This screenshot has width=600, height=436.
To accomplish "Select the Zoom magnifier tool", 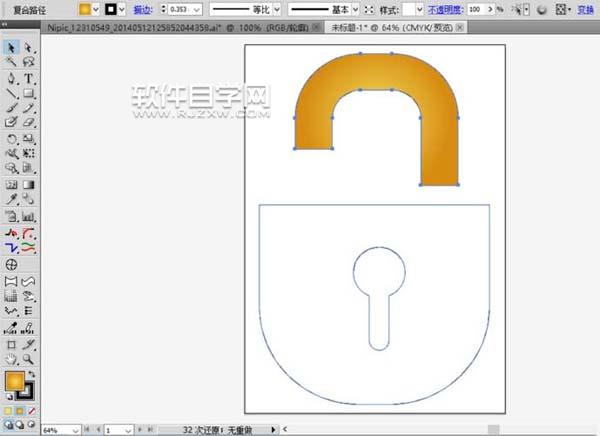I will (28, 359).
